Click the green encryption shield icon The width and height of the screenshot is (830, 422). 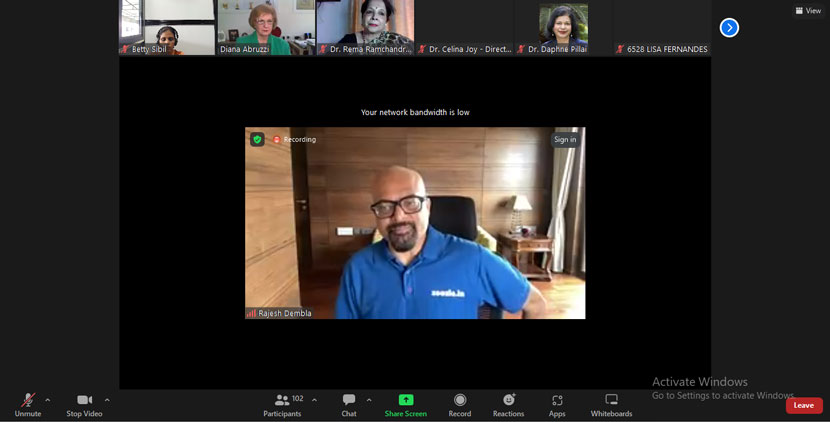click(x=257, y=140)
